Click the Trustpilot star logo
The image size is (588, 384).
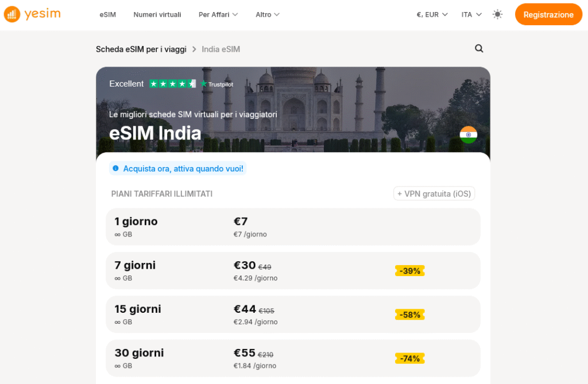tap(217, 84)
